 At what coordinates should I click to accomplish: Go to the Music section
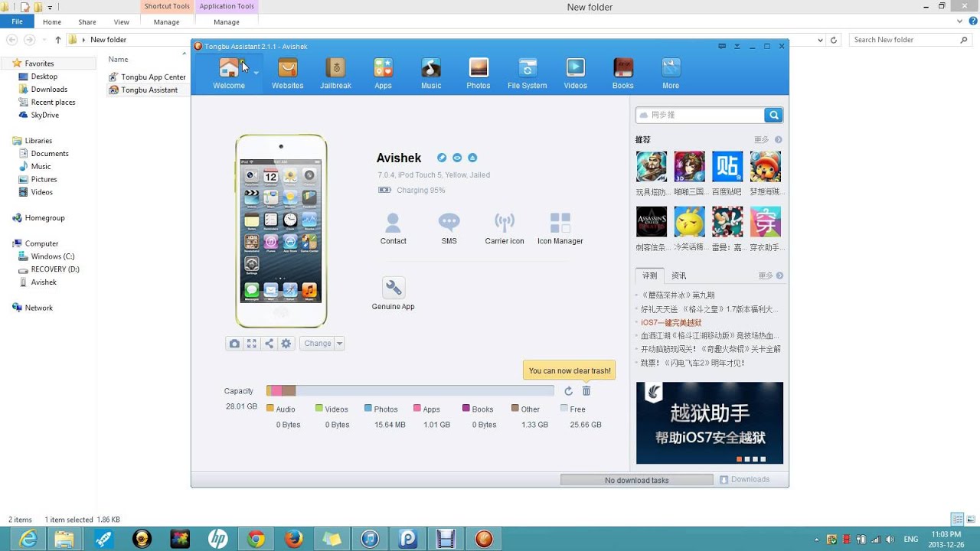(431, 73)
